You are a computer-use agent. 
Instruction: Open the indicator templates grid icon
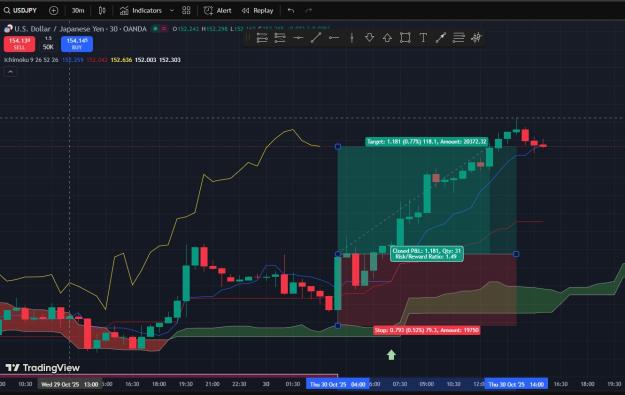pyautogui.click(x=186, y=11)
